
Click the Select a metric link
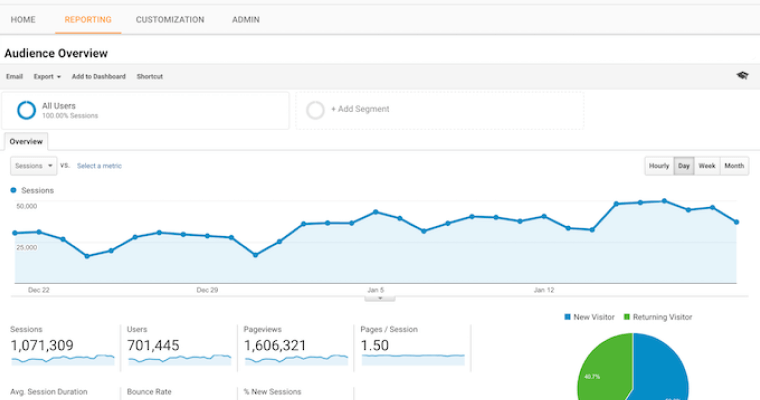99,166
